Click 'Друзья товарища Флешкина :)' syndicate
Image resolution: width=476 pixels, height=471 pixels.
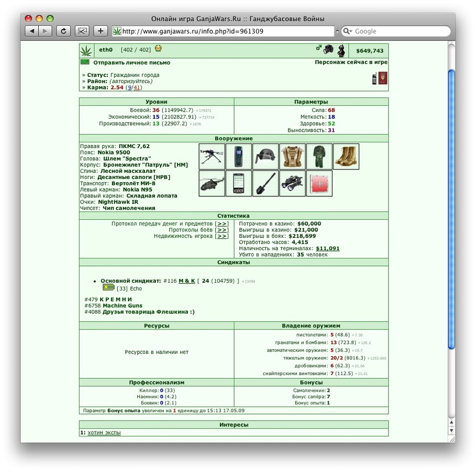tap(148, 312)
